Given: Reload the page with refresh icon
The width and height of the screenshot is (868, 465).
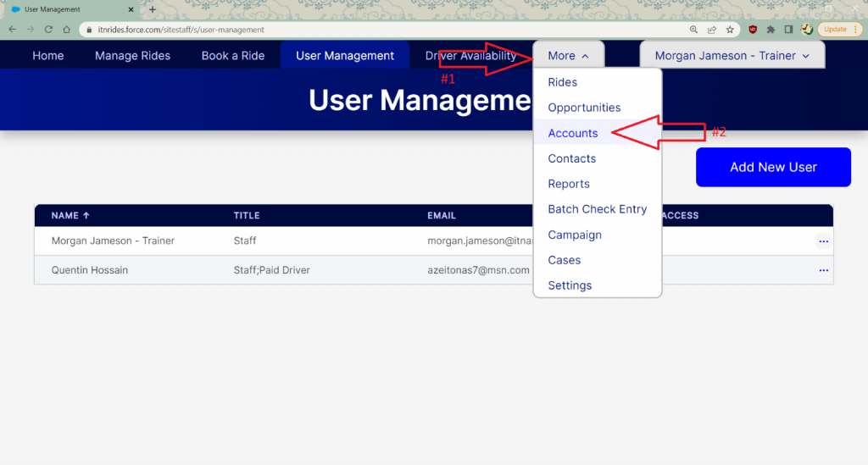Looking at the screenshot, I should tap(48, 29).
